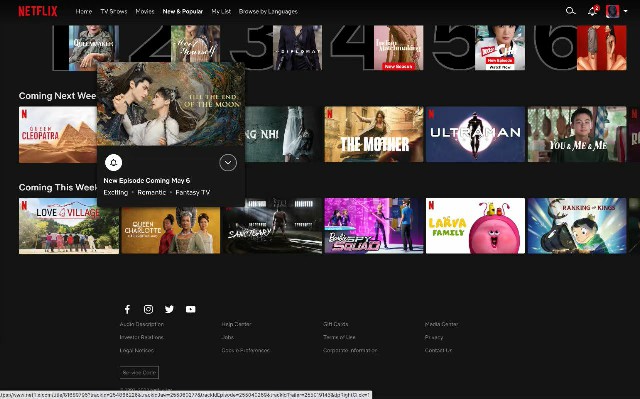640x399 pixels.
Task: Click Romantic genre tag on hover card
Action: (x=151, y=192)
